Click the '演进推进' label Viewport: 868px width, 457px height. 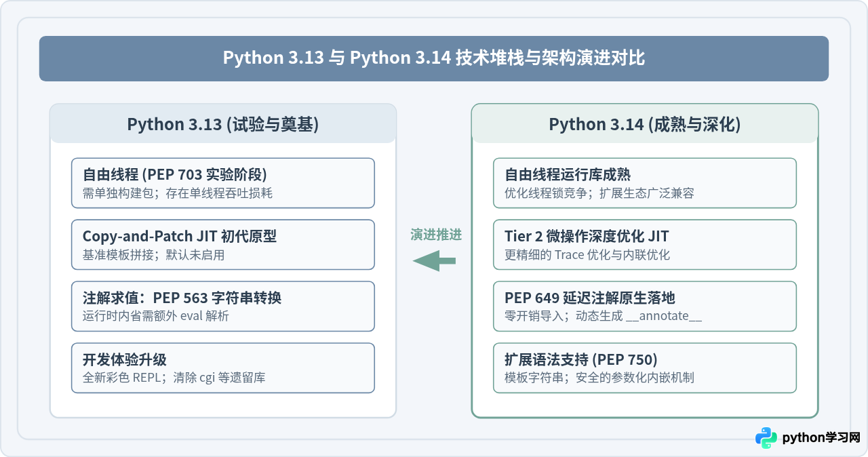pyautogui.click(x=435, y=235)
